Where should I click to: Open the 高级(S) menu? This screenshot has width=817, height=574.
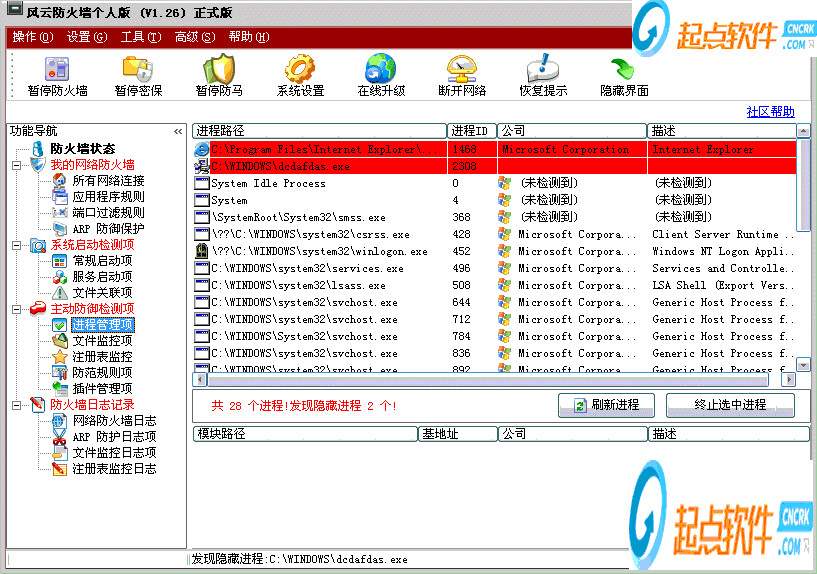point(195,37)
